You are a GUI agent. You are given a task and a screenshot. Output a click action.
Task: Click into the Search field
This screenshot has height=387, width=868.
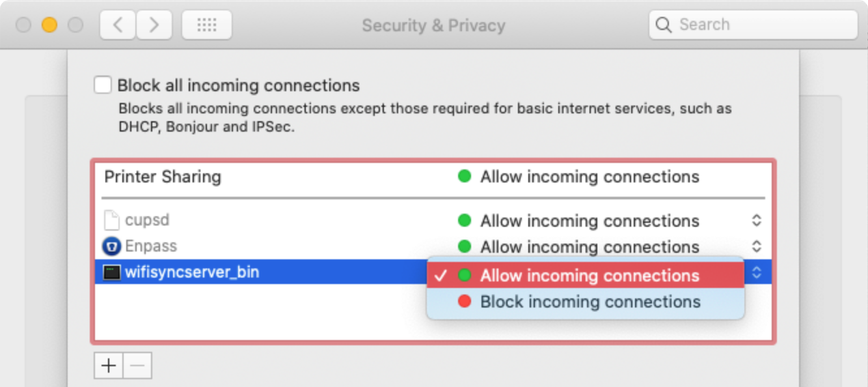(x=753, y=25)
